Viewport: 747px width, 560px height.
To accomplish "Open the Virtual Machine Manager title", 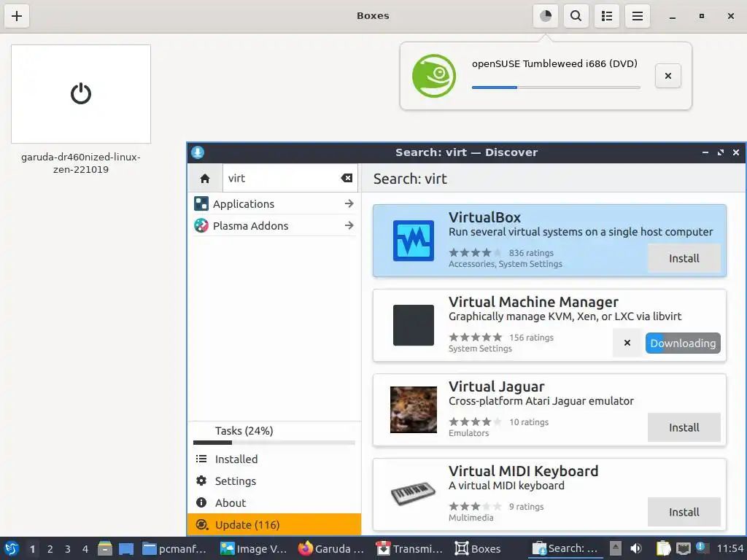I will coord(533,302).
